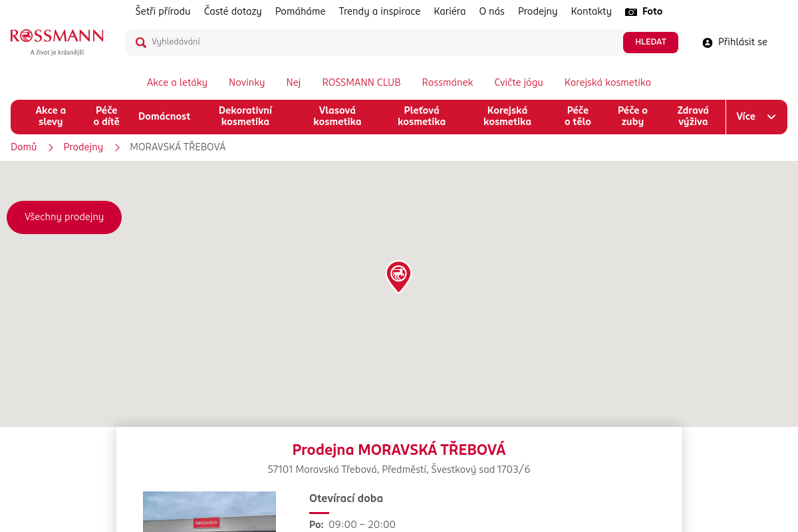The width and height of the screenshot is (798, 532).
Task: Go to Novinky
Action: click(247, 82)
